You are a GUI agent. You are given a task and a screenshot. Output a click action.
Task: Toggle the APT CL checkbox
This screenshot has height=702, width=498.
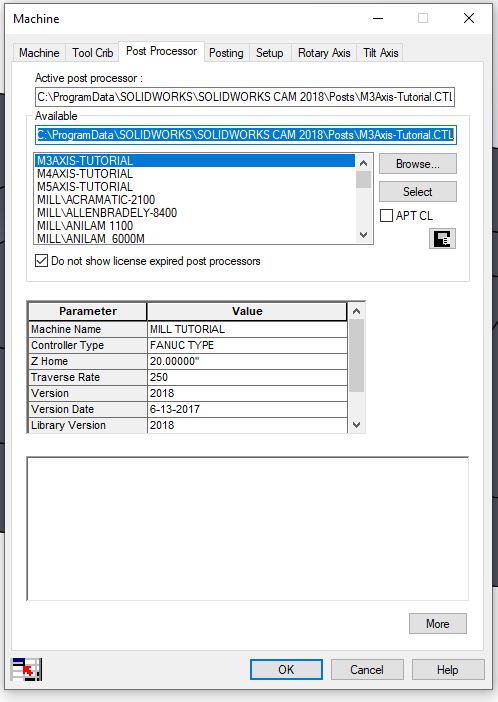point(386,216)
